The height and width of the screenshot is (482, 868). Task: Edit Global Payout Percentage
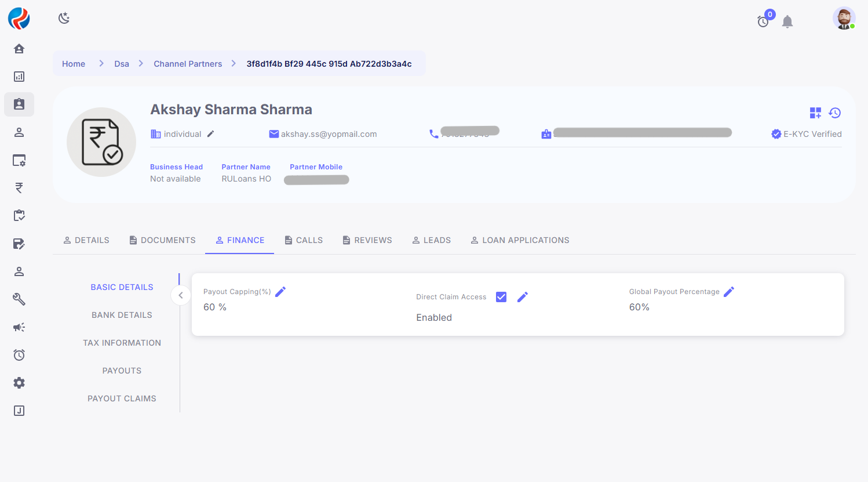[729, 292]
